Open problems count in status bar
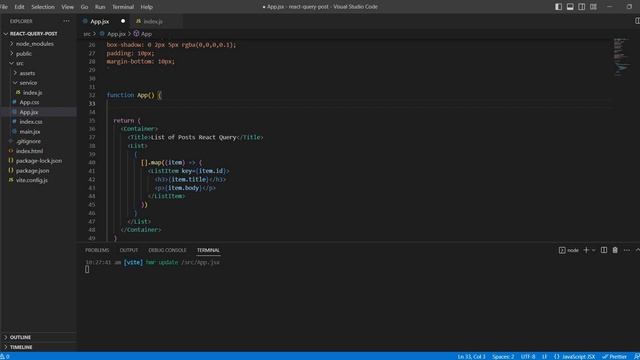The image size is (640, 360). [x=5, y=356]
